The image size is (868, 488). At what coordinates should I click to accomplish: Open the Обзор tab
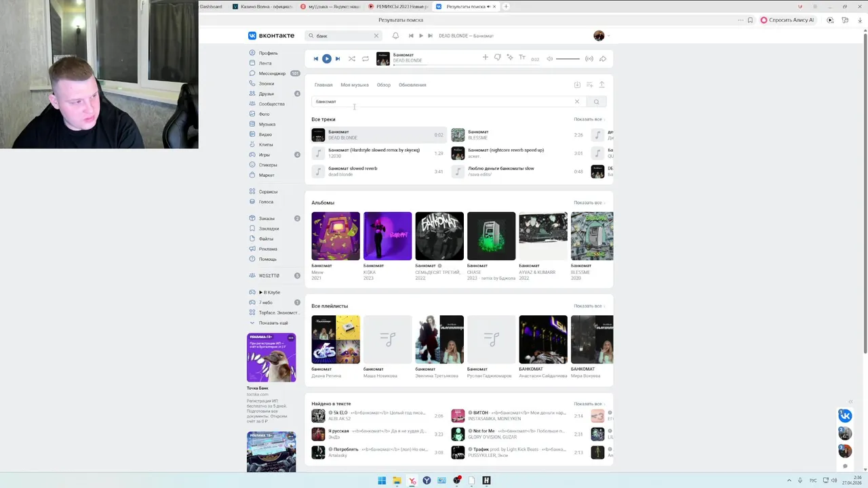click(384, 85)
